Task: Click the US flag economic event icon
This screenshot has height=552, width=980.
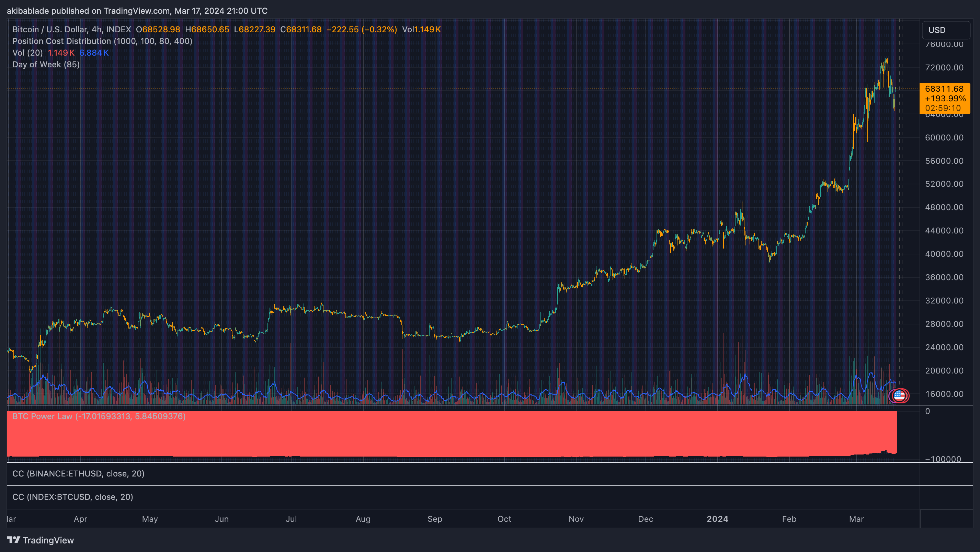Action: point(899,396)
